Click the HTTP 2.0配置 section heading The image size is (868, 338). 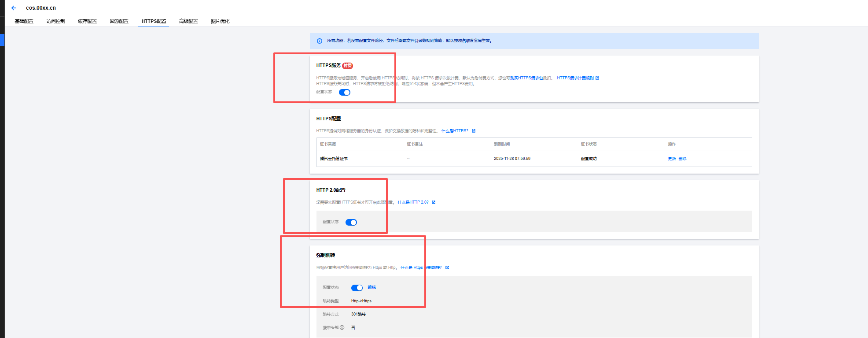(331, 190)
